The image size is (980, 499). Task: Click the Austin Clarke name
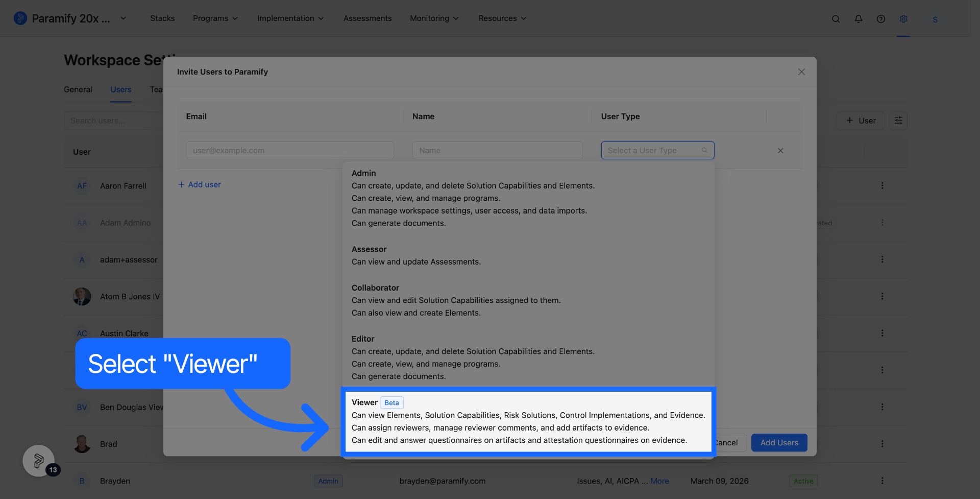coord(124,334)
